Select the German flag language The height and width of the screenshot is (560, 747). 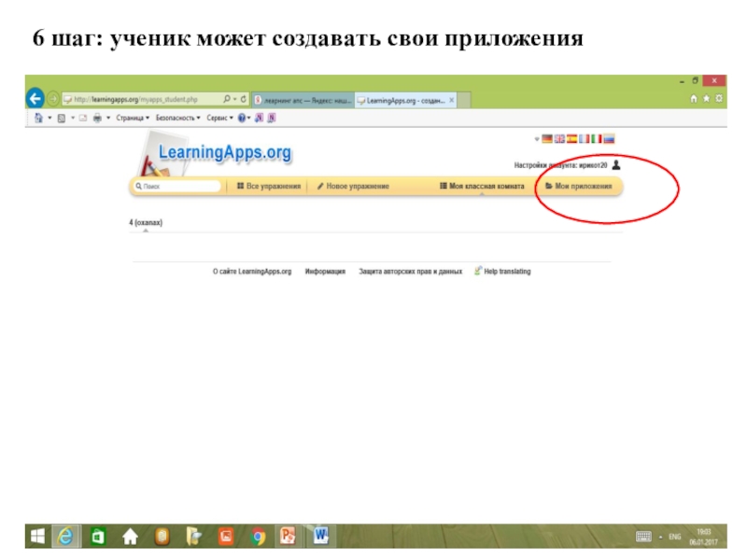547,139
